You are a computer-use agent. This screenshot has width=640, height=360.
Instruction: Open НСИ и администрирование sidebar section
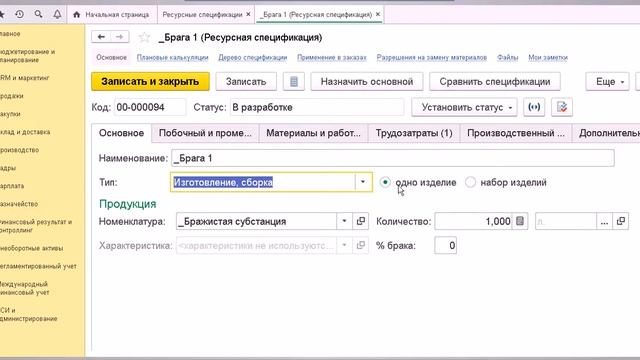tap(29, 314)
